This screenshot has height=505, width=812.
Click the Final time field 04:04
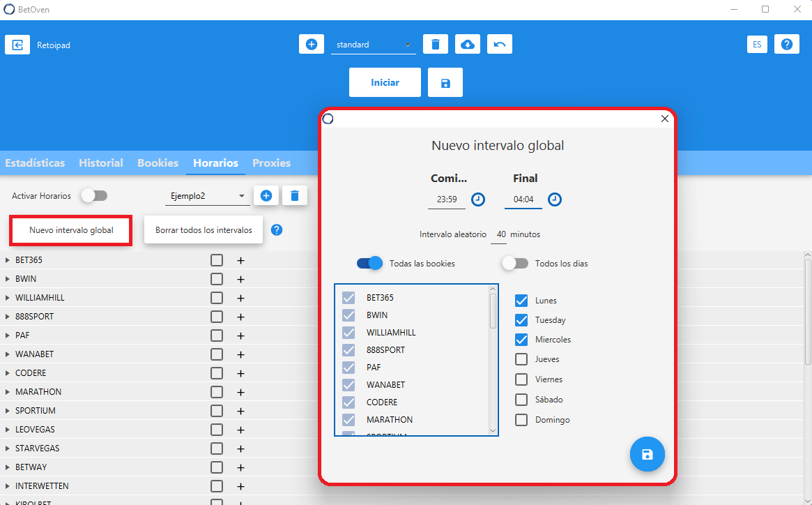click(x=523, y=199)
